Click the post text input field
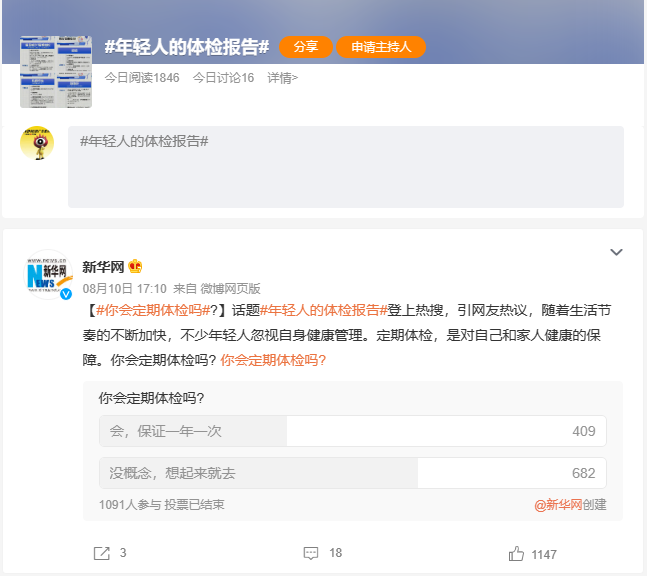This screenshot has width=647, height=576. 345,167
